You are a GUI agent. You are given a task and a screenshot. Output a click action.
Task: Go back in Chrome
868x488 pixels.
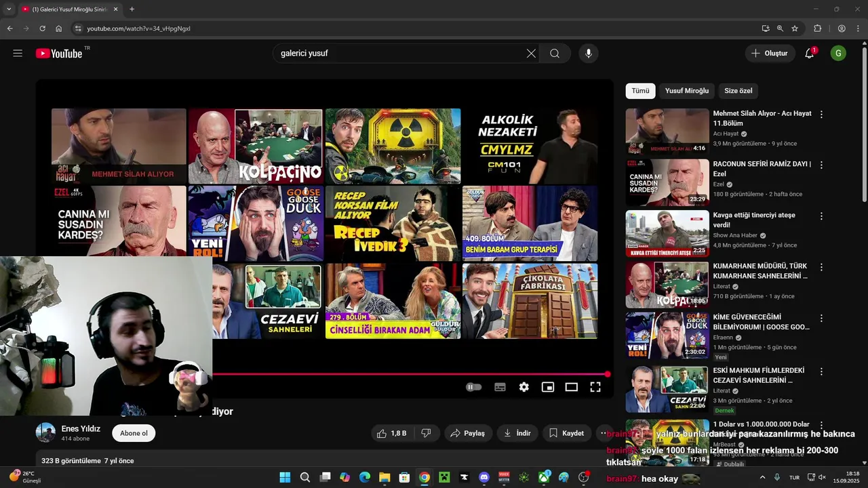(x=9, y=28)
